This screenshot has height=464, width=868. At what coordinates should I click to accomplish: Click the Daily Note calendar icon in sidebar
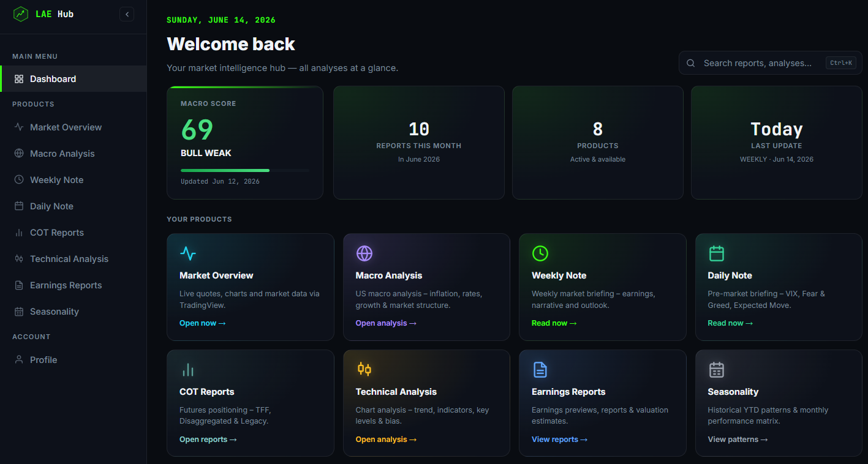(19, 206)
